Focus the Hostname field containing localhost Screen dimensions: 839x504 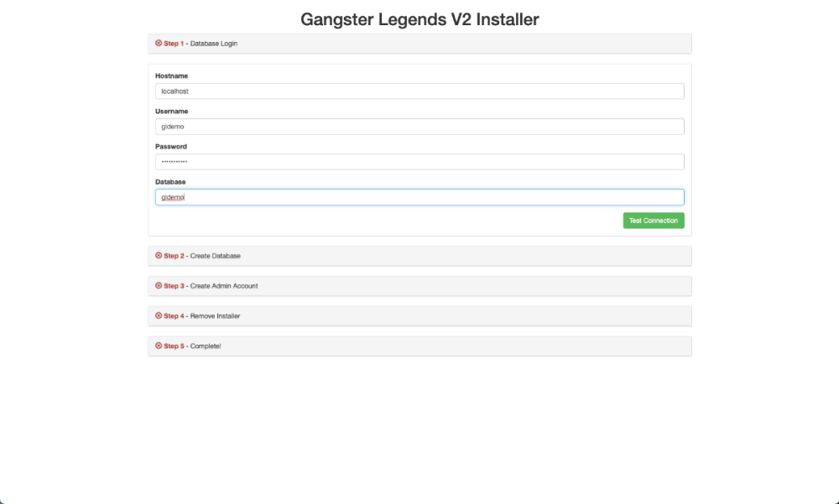point(419,91)
